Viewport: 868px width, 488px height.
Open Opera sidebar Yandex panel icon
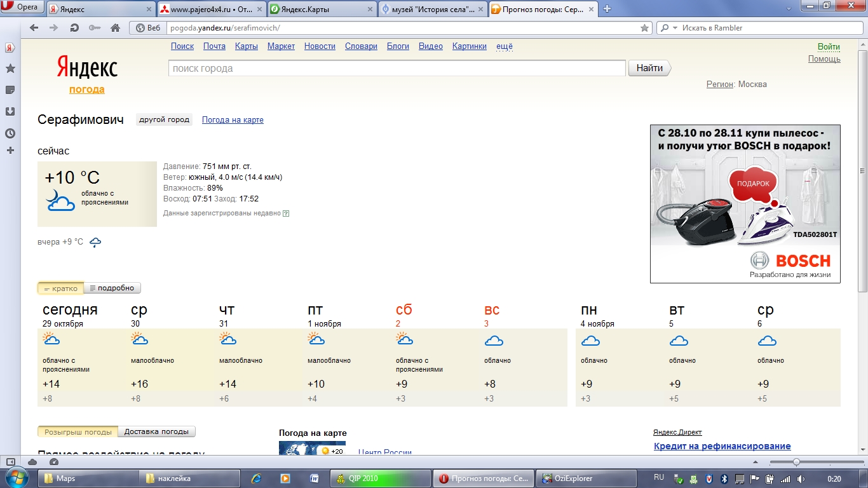[10, 48]
